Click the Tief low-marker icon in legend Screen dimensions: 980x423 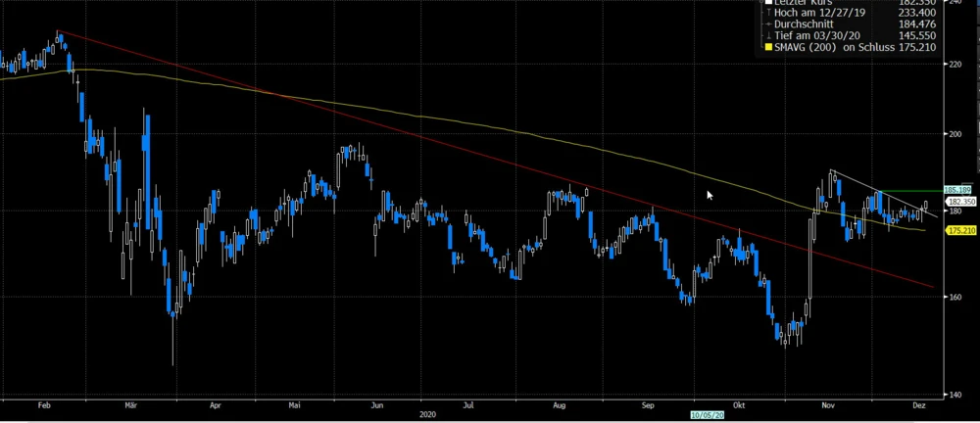766,35
